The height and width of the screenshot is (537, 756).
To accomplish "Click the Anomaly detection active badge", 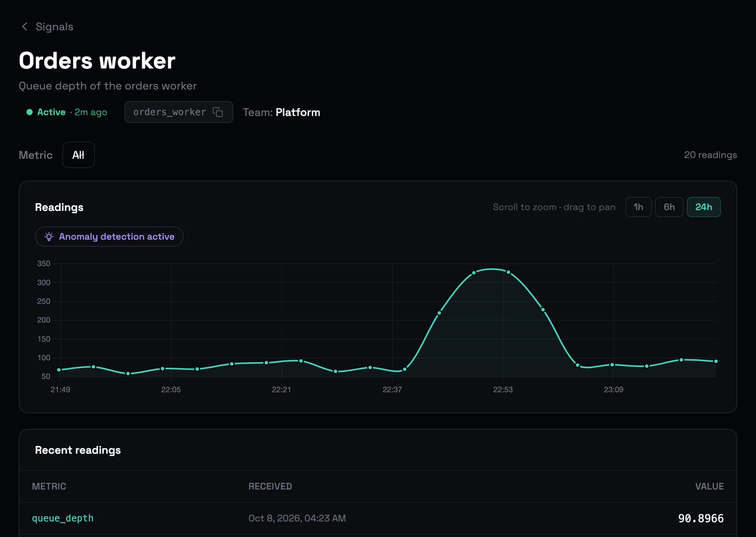I will pos(109,237).
